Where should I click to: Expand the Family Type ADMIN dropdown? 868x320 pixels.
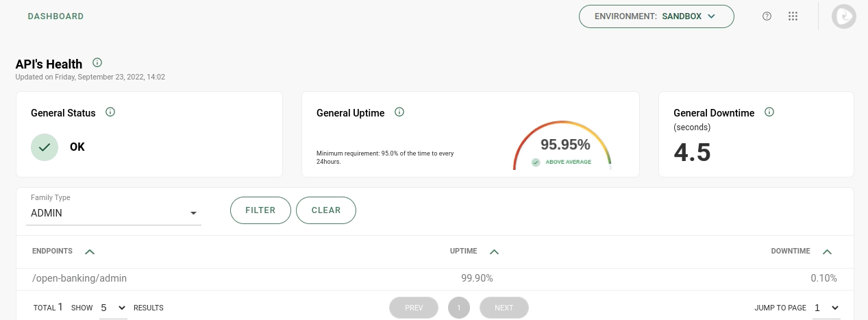pos(116,213)
